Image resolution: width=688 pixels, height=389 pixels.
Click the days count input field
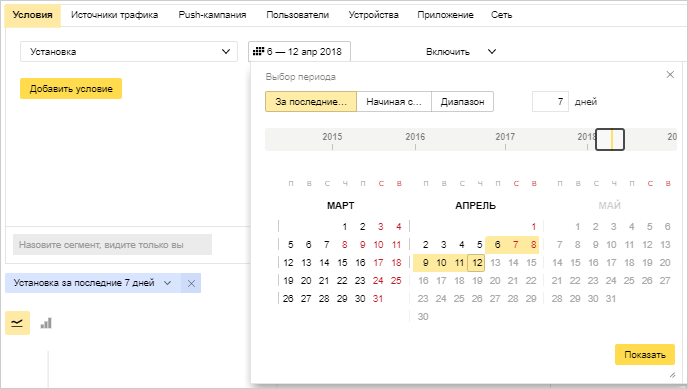(x=550, y=102)
